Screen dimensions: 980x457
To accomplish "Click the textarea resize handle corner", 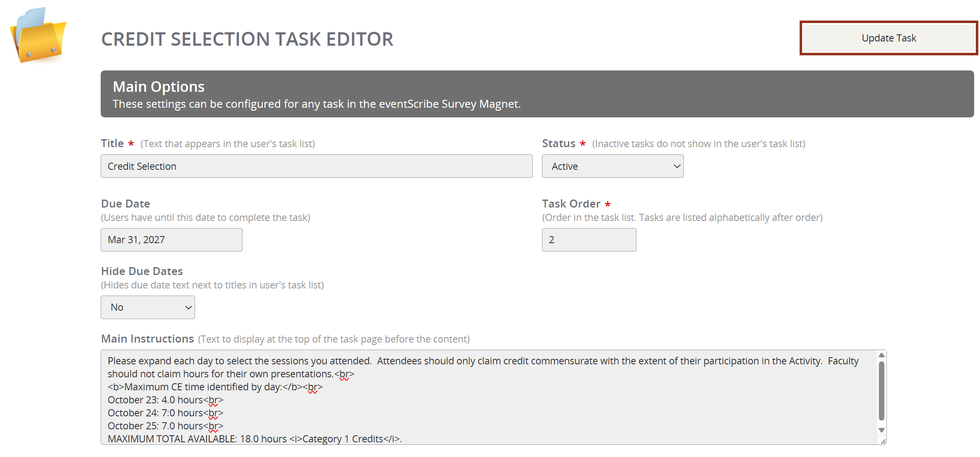I will click(x=883, y=441).
